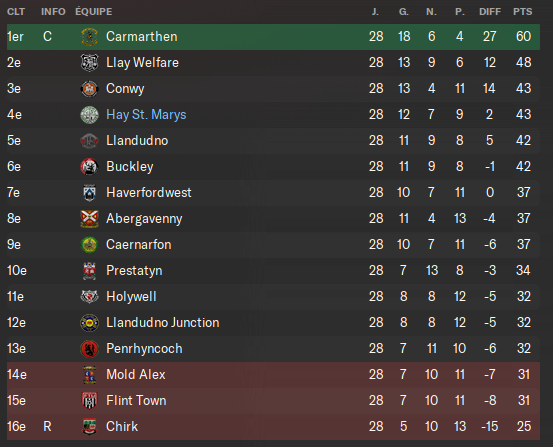Open Conwy via its badge icon

89,89
